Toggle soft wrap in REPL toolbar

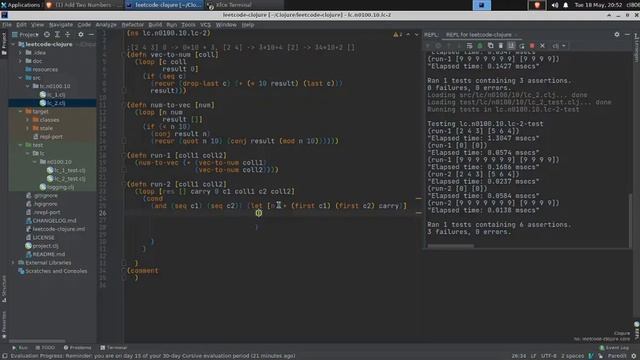(x=469, y=46)
